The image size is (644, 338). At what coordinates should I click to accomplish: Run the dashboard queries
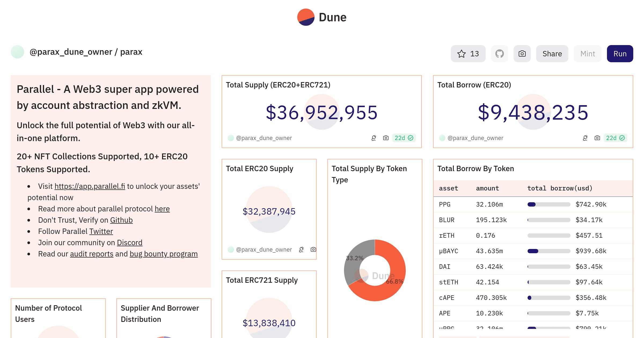pos(620,54)
